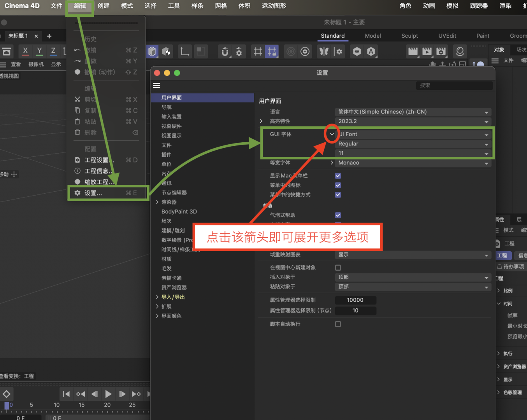527x420 pixels.
Task: Toggle the locked workplane icon
Action: (272, 51)
